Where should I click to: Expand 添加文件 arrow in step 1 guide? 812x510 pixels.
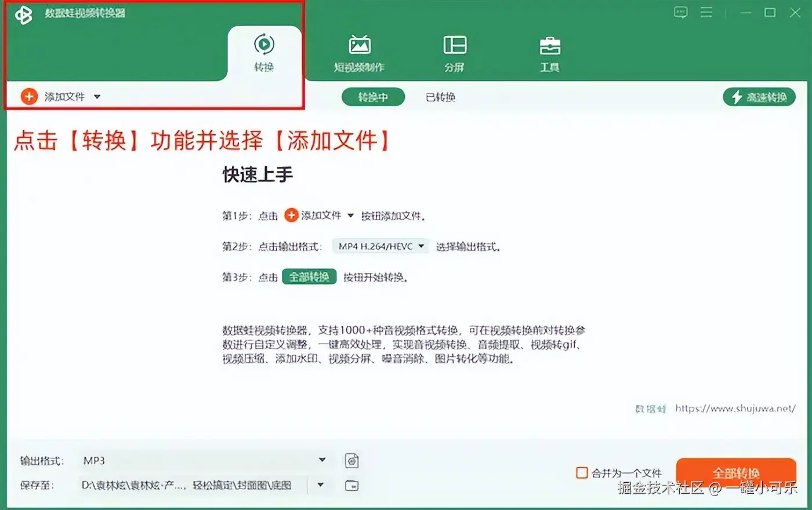(x=350, y=216)
